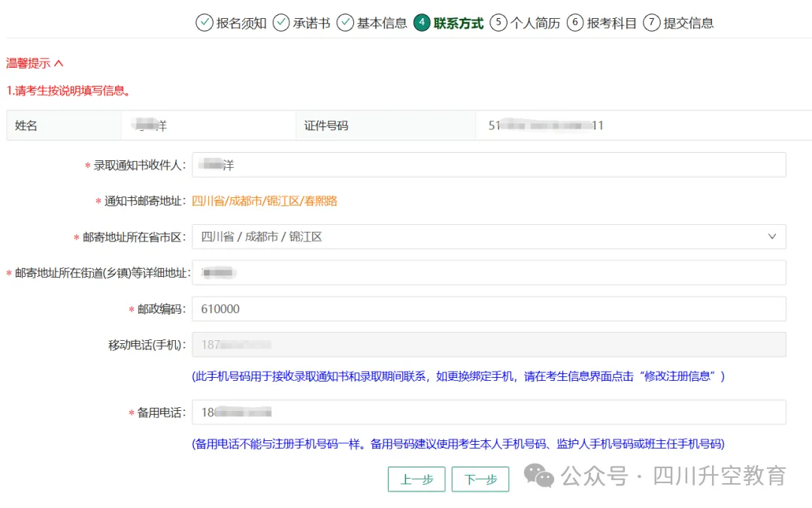Collapse the 温馨提示 section
Image resolution: width=812 pixels, height=508 pixels.
35,63
